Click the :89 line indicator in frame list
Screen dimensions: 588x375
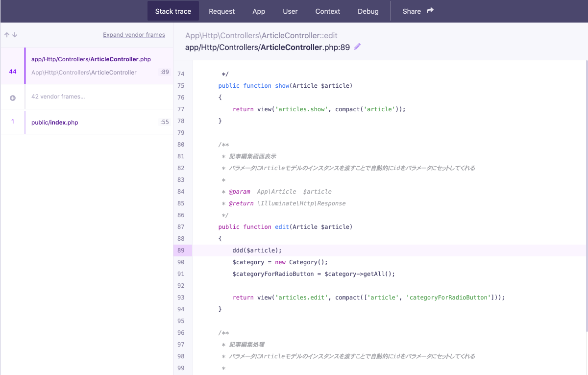click(164, 72)
